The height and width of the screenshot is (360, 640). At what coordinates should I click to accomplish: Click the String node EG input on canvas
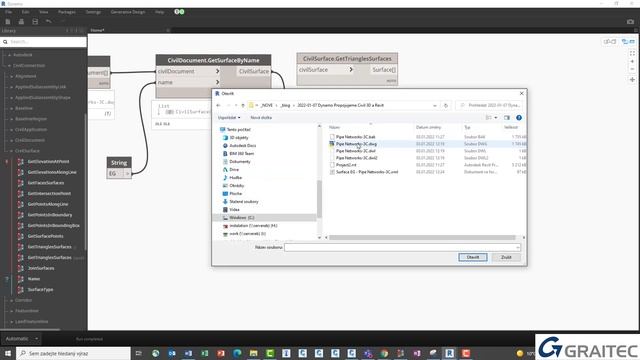pos(114,173)
